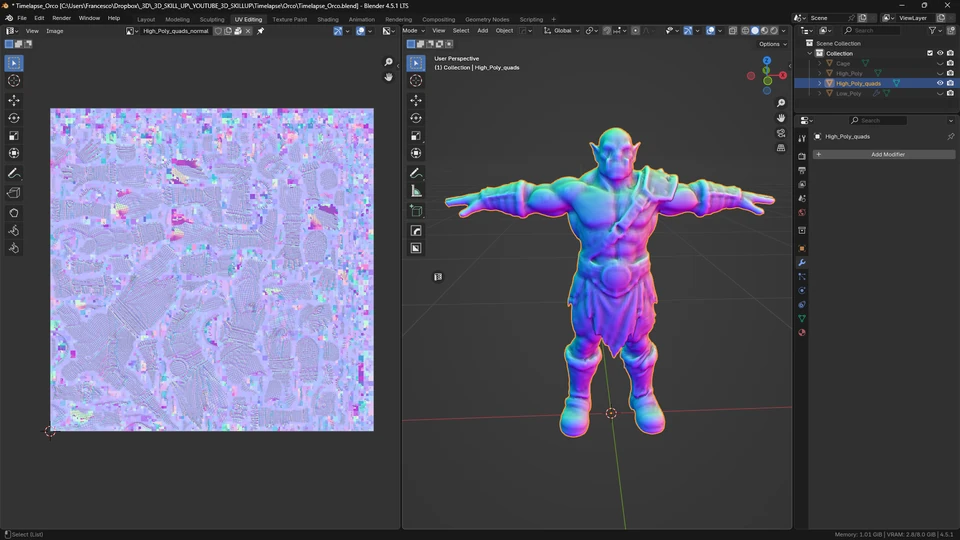Select the Rotate tool in UV editor toolbar

[13, 118]
